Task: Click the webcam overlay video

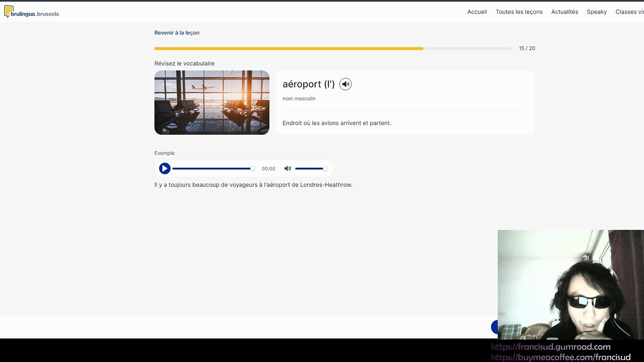Action: tap(571, 285)
